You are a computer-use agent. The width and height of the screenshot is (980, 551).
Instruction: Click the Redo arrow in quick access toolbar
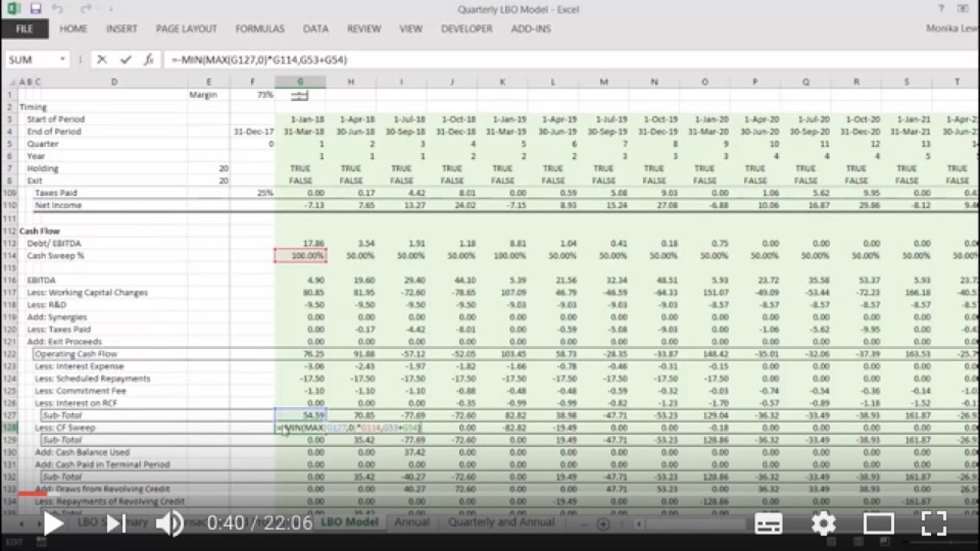coord(86,9)
